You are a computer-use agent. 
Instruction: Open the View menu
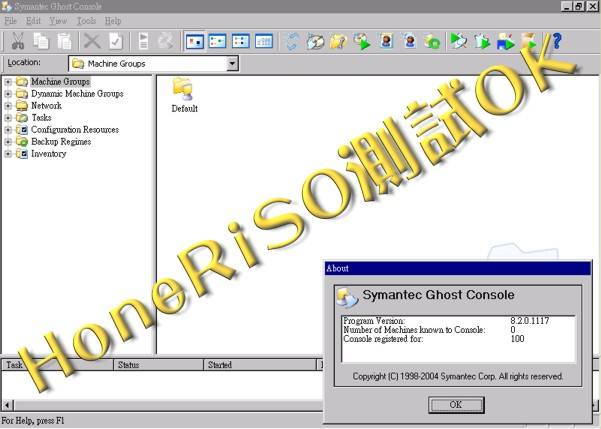click(x=59, y=20)
